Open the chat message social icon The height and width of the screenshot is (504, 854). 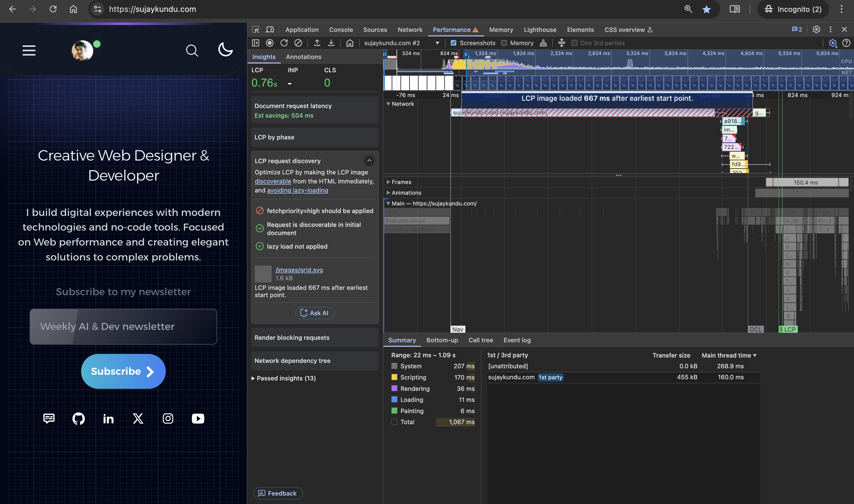(x=49, y=418)
